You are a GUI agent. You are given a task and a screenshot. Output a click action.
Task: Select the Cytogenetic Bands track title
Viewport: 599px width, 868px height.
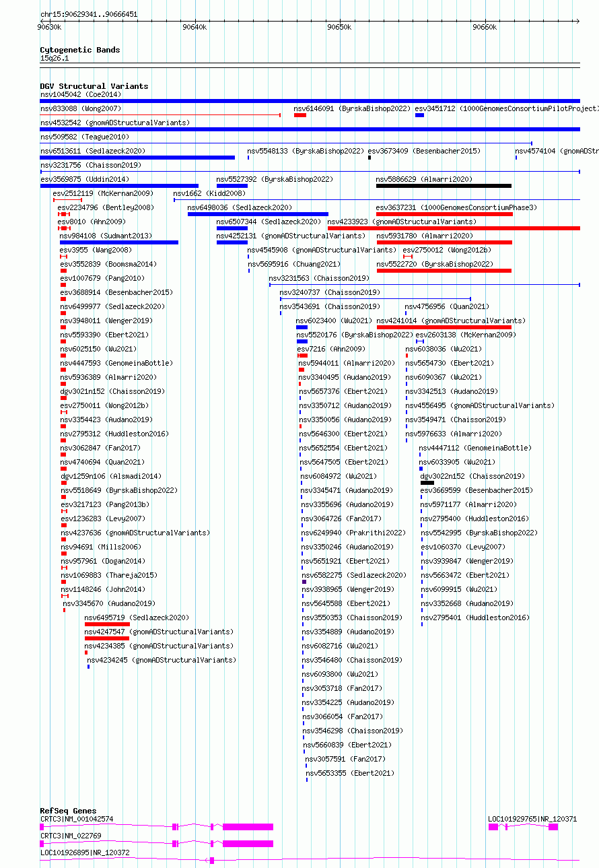click(80, 50)
